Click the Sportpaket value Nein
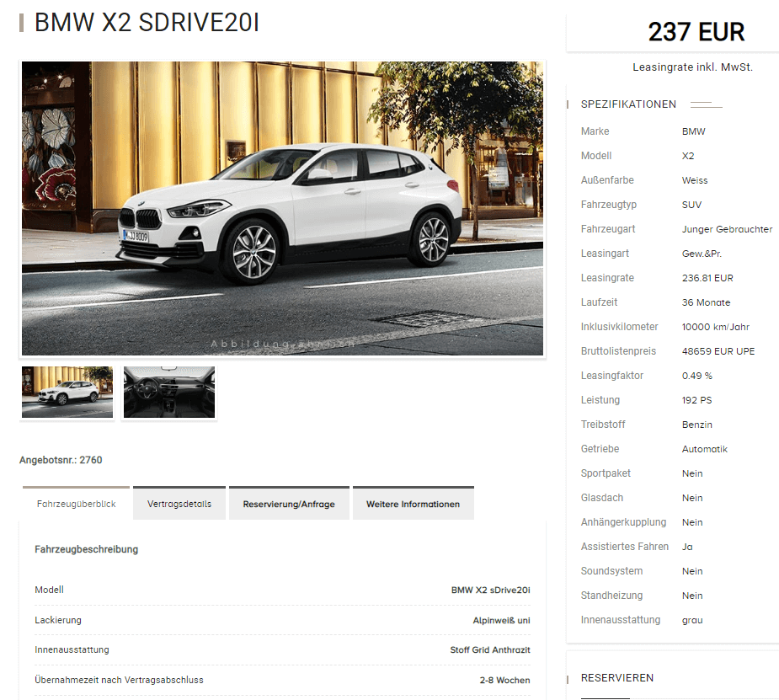Image resolution: width=779 pixels, height=700 pixels. coord(692,473)
